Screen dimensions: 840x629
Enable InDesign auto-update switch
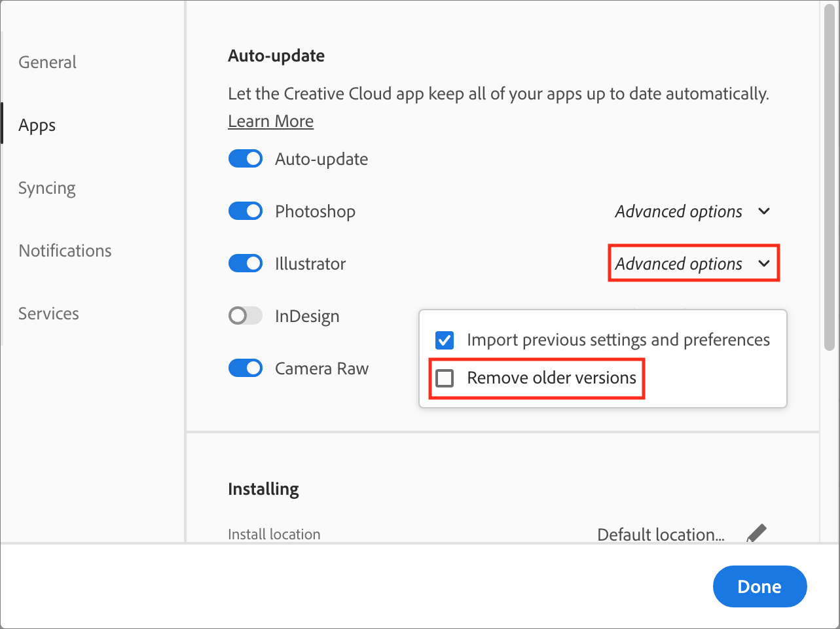(x=246, y=316)
